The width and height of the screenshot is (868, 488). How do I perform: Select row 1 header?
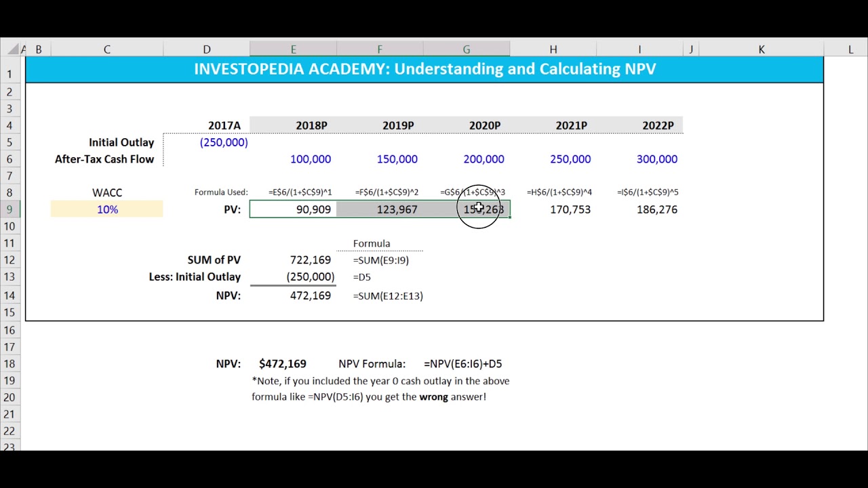9,74
